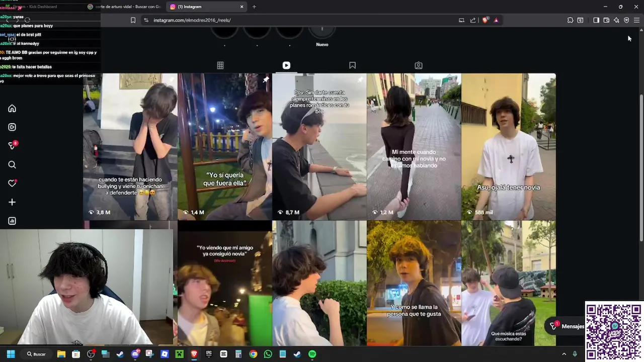Open Roblox from the taskbar

tap(165, 354)
